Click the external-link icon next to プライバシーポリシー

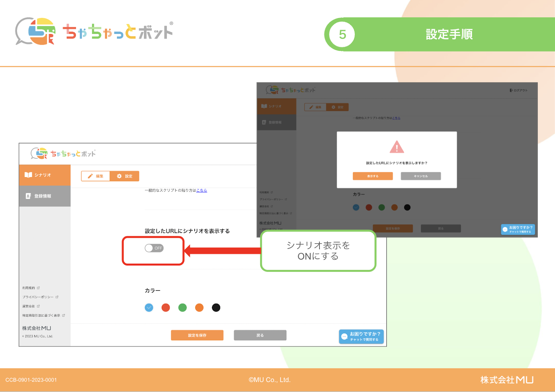pos(57,297)
